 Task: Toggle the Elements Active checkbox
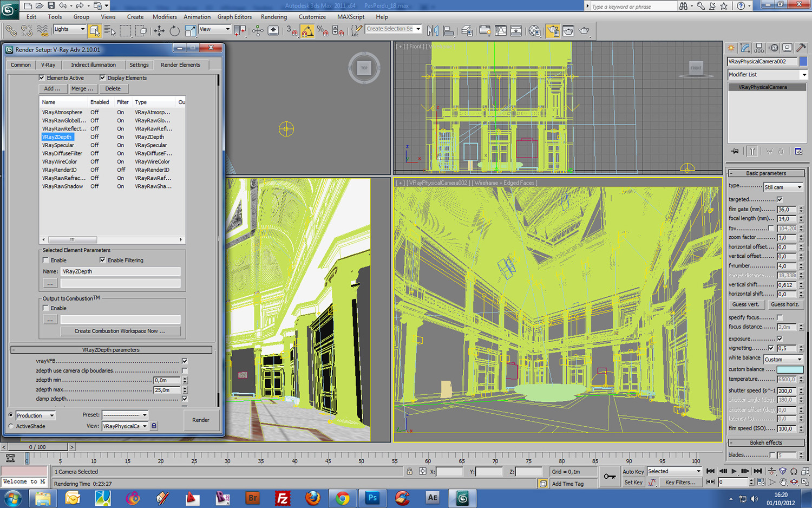click(42, 78)
